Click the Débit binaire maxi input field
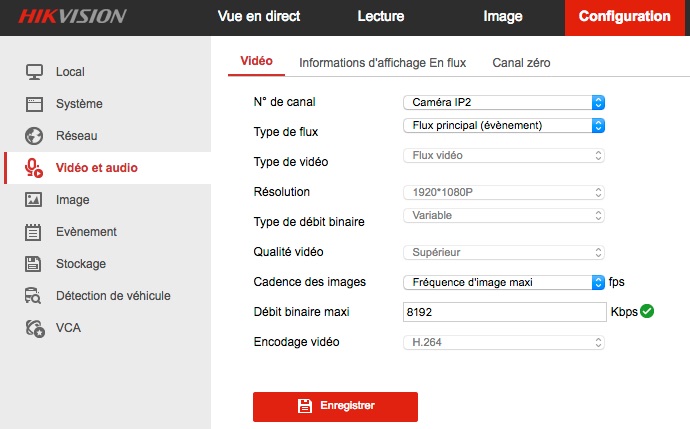This screenshot has width=690, height=429. (x=504, y=312)
